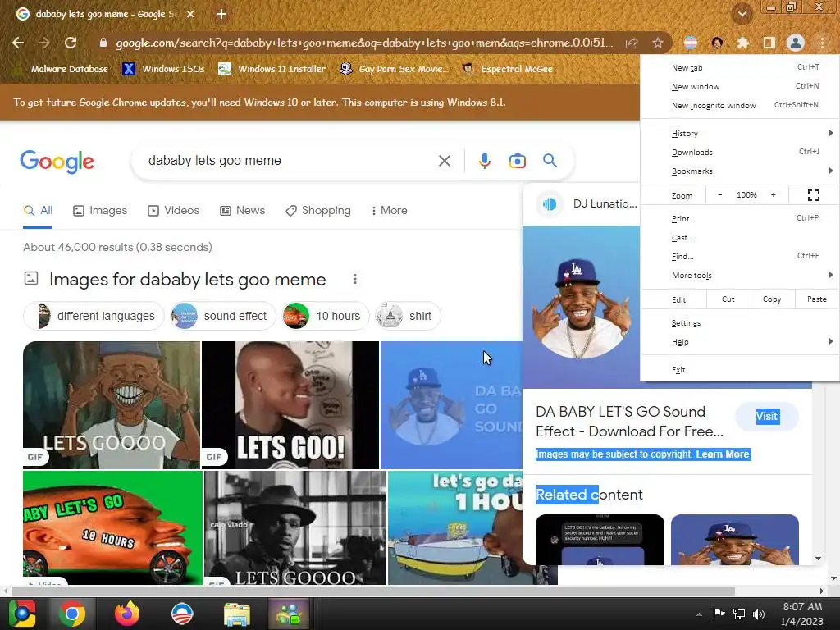Screen dimensions: 840x630
Task: Show hidden tray icons arrow
Action: click(699, 614)
